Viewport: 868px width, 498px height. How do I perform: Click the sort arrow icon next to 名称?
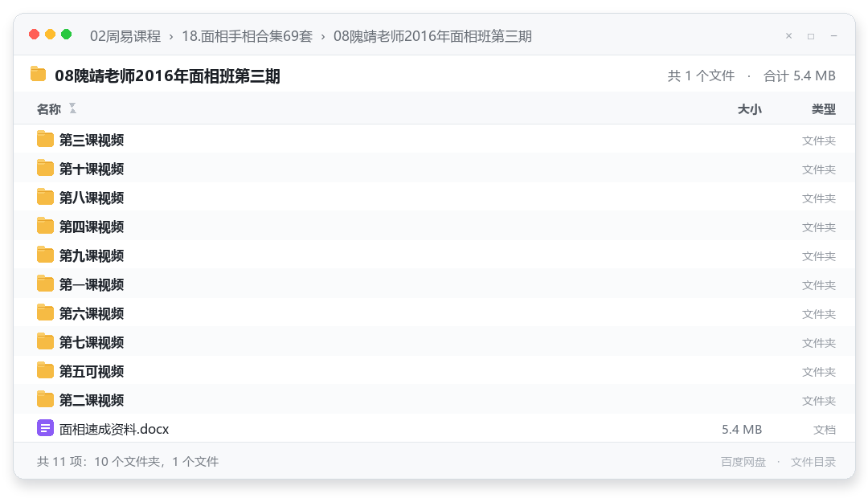(72, 108)
